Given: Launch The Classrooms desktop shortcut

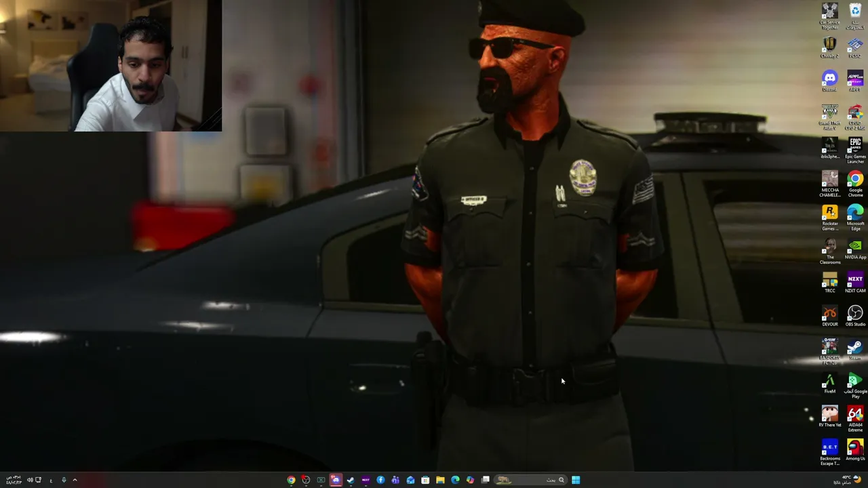Looking at the screenshot, I should (829, 251).
